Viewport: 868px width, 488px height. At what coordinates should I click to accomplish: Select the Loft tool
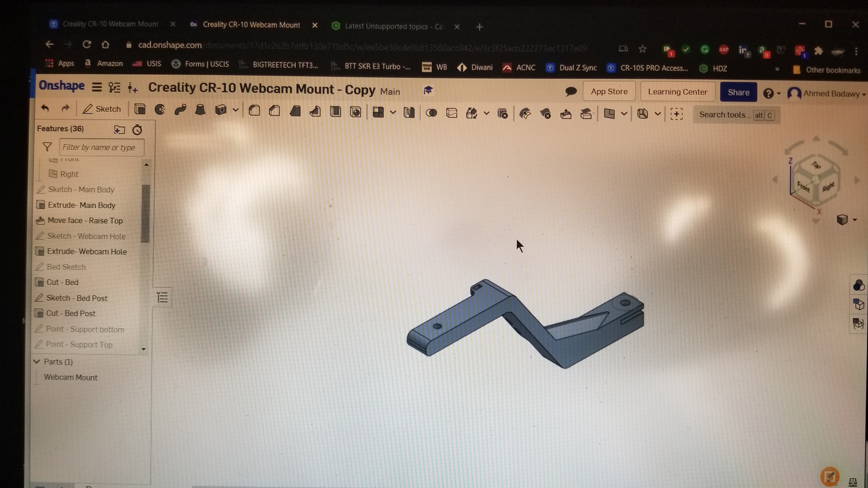pyautogui.click(x=200, y=110)
